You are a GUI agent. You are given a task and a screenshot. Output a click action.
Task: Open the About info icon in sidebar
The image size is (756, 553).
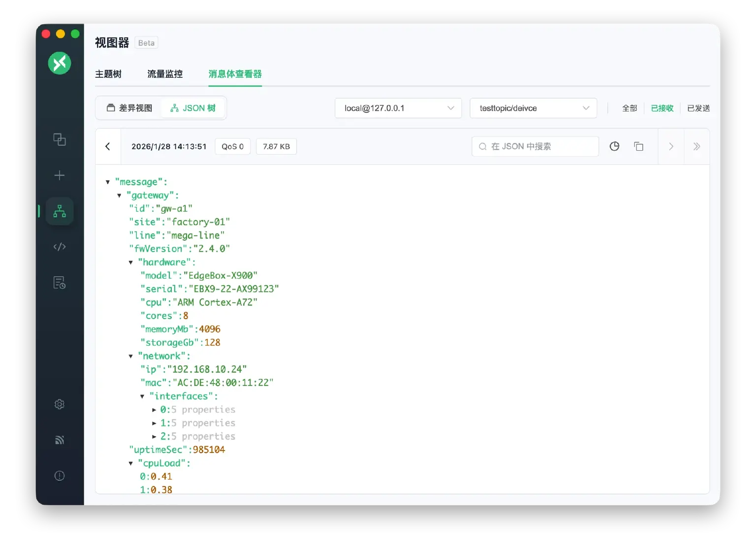60,476
